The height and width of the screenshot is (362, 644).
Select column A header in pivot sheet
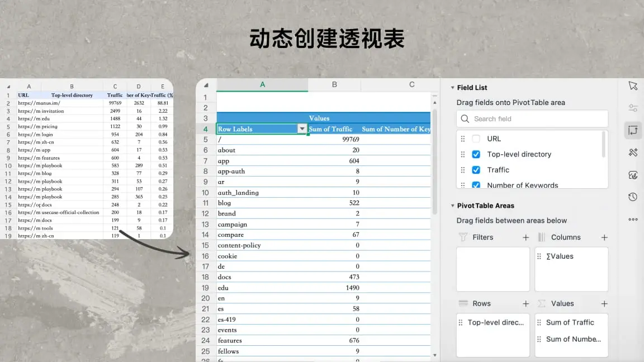coord(262,84)
